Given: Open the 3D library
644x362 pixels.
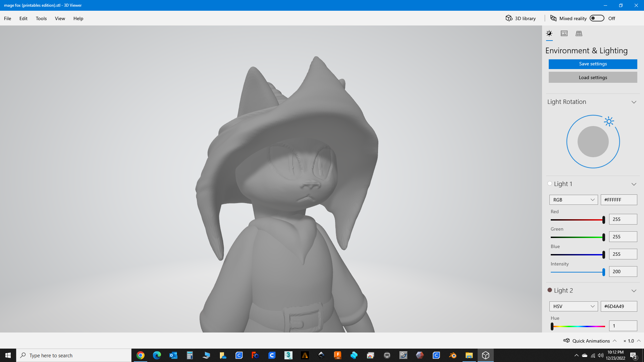Looking at the screenshot, I should [x=521, y=18].
